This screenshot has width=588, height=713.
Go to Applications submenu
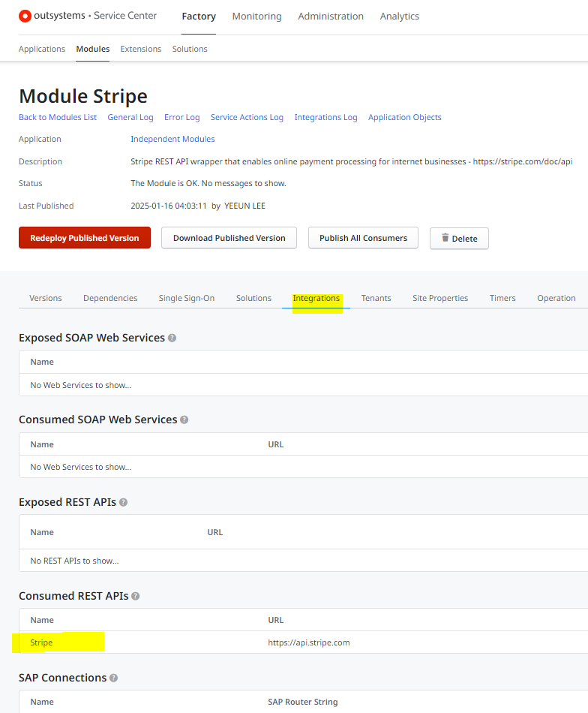coord(42,49)
